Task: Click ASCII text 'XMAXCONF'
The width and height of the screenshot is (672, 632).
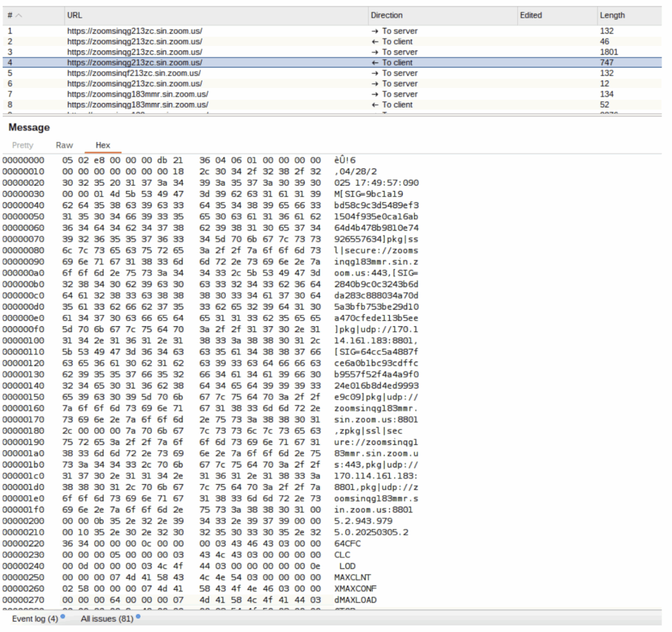Action: coord(355,589)
